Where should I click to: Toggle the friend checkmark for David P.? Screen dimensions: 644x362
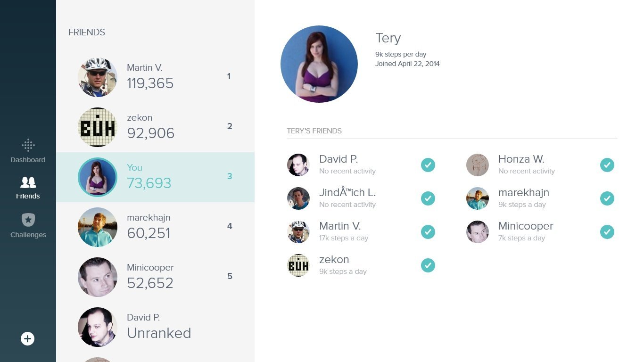(428, 165)
